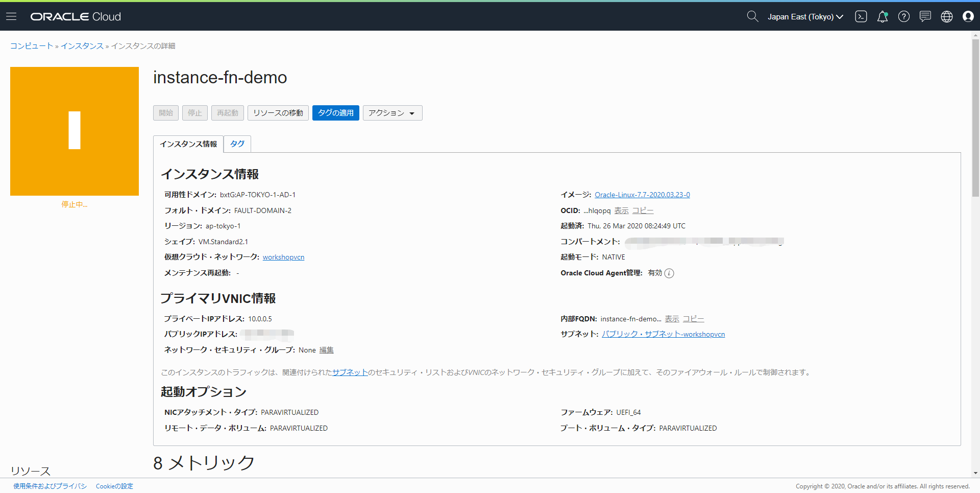Click the Oracle Cloud Agent info icon

[669, 273]
